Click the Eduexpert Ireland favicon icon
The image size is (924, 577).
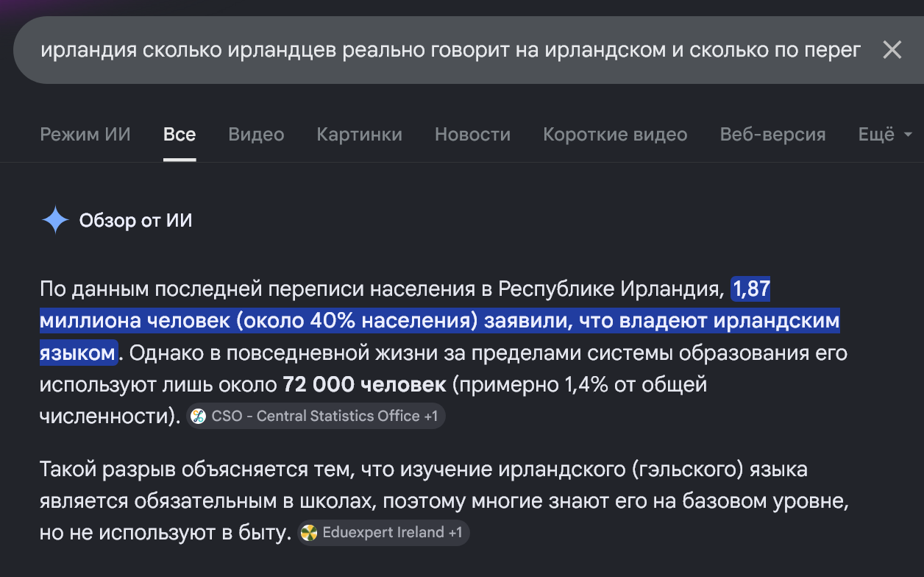pyautogui.click(x=309, y=532)
